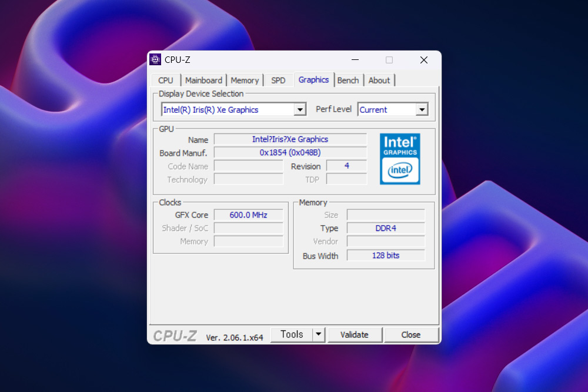588x392 pixels.
Task: Open the Mainboard tab
Action: [203, 80]
